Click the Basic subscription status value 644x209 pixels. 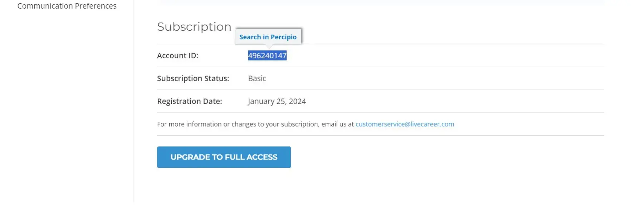pyautogui.click(x=257, y=78)
